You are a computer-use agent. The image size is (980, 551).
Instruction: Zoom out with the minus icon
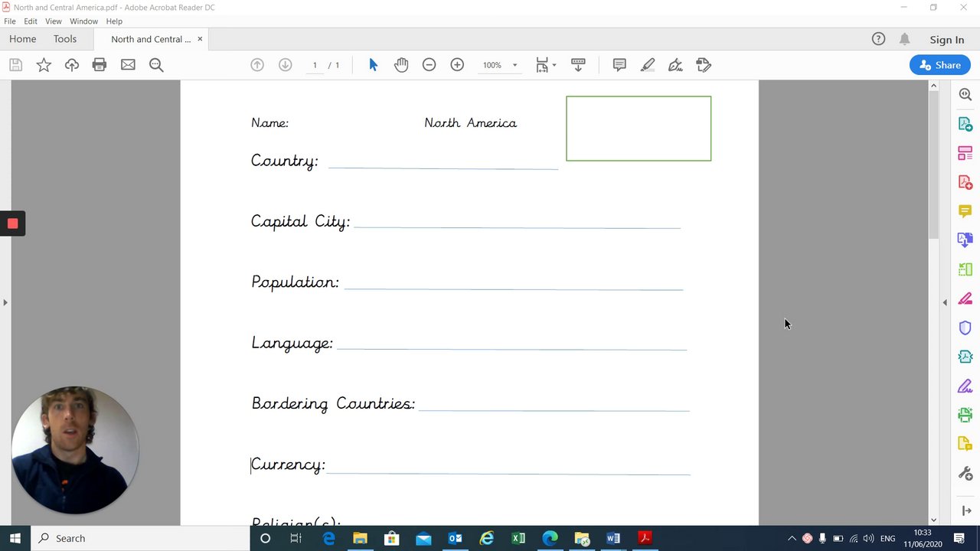[x=429, y=65]
